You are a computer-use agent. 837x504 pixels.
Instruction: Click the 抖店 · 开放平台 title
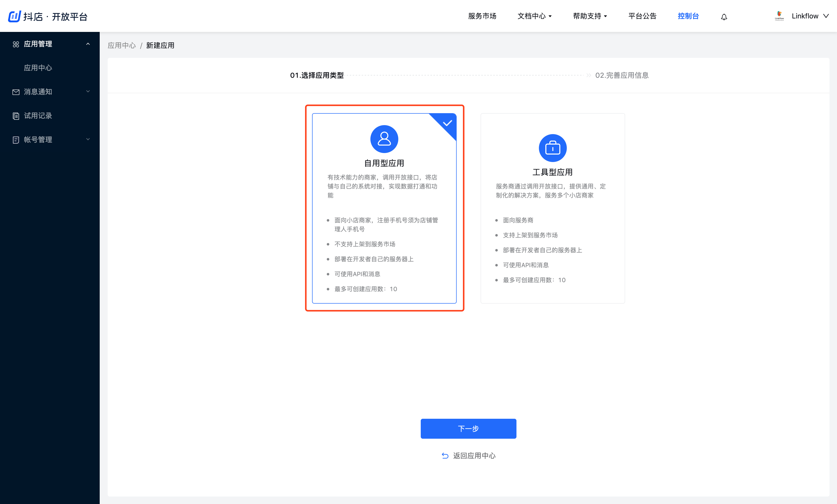point(55,17)
